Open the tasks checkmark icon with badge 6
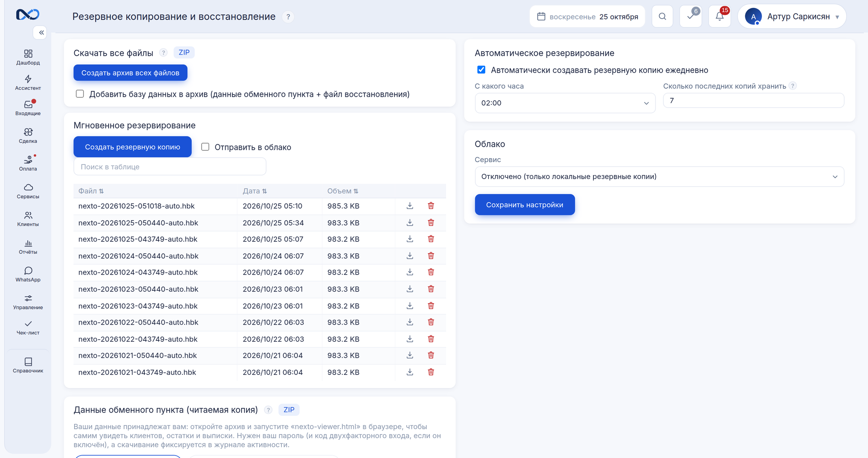 tap(691, 17)
